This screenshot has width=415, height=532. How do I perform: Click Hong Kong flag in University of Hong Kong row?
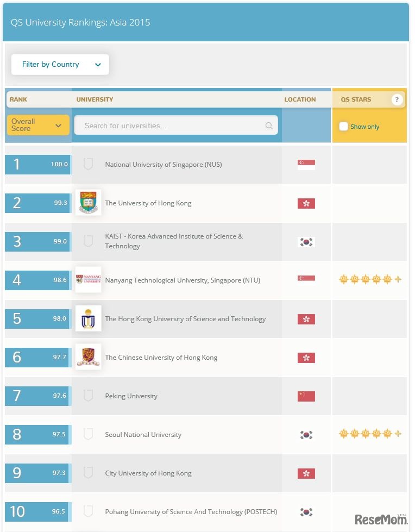(x=306, y=203)
